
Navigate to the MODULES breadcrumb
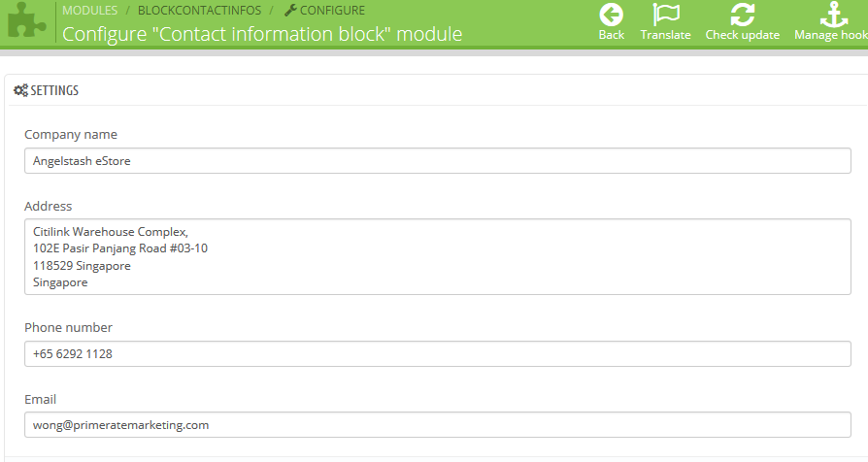tap(89, 11)
